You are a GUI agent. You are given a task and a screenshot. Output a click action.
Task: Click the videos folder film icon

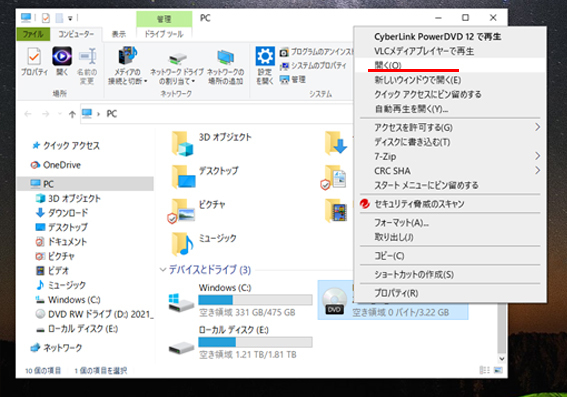pyautogui.click(x=336, y=210)
